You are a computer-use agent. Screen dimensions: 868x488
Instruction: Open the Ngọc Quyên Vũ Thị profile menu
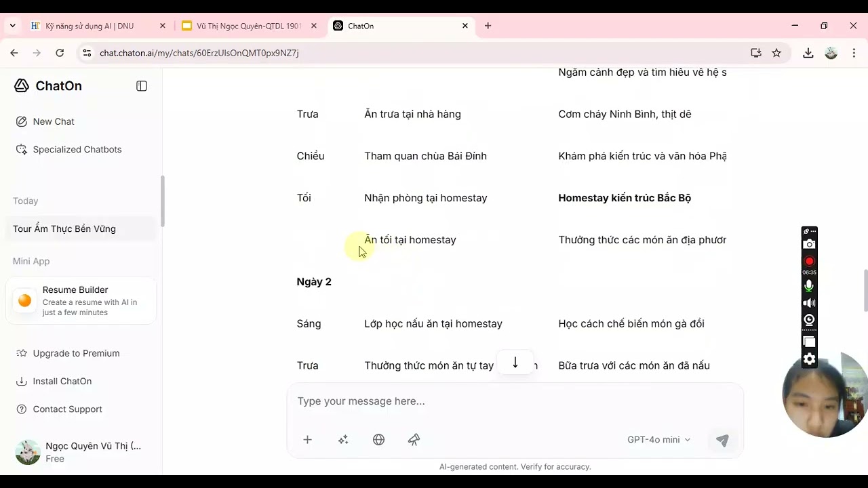pos(79,452)
